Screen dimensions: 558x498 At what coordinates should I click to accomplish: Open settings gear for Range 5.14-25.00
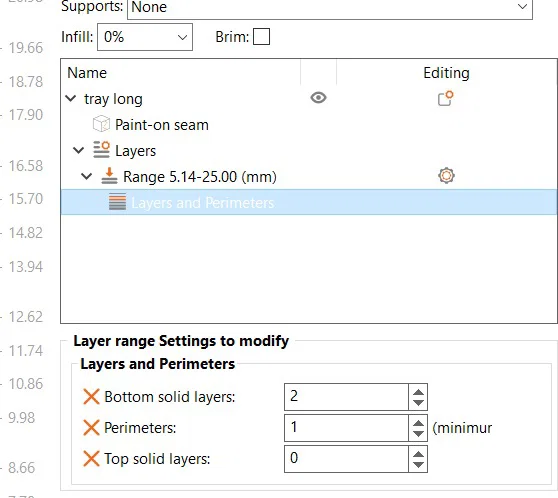[446, 175]
